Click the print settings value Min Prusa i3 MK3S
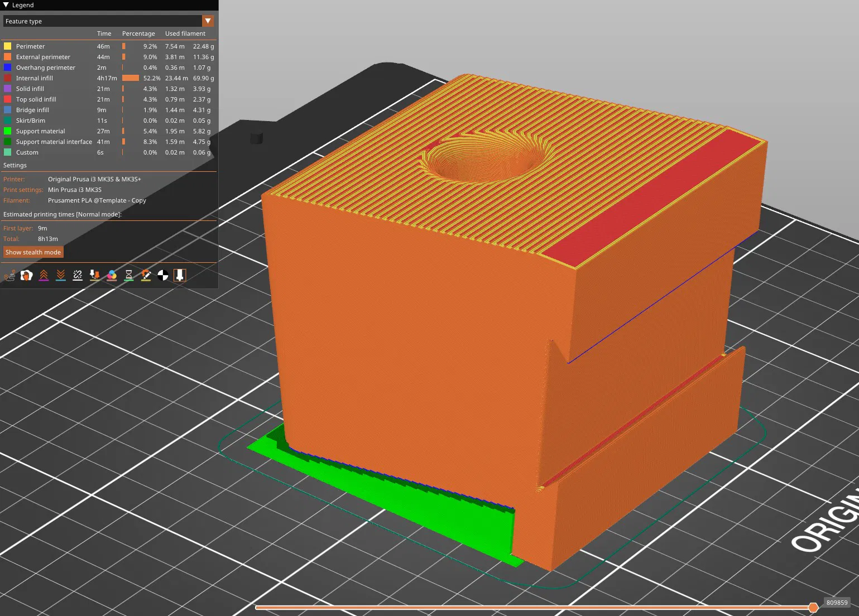Image resolution: width=859 pixels, height=616 pixels. click(75, 190)
